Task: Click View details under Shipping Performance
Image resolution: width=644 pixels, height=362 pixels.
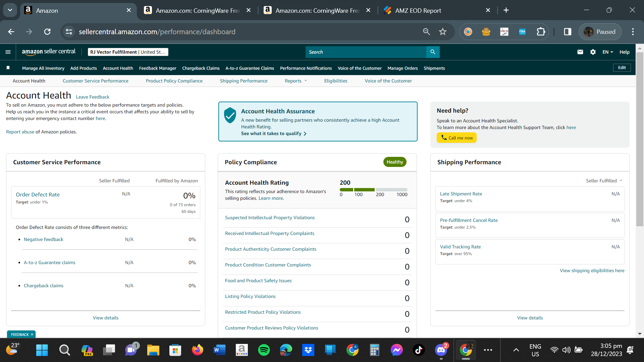Action: (x=530, y=318)
